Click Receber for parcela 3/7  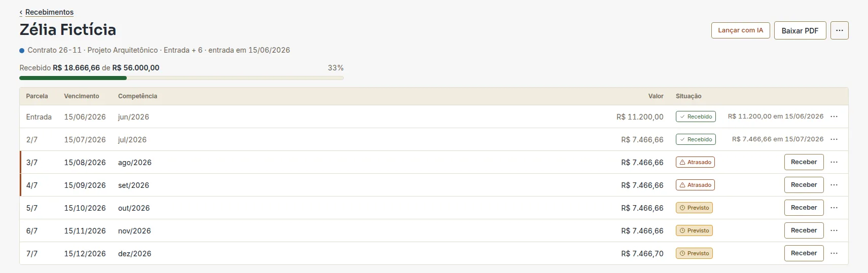click(x=804, y=162)
